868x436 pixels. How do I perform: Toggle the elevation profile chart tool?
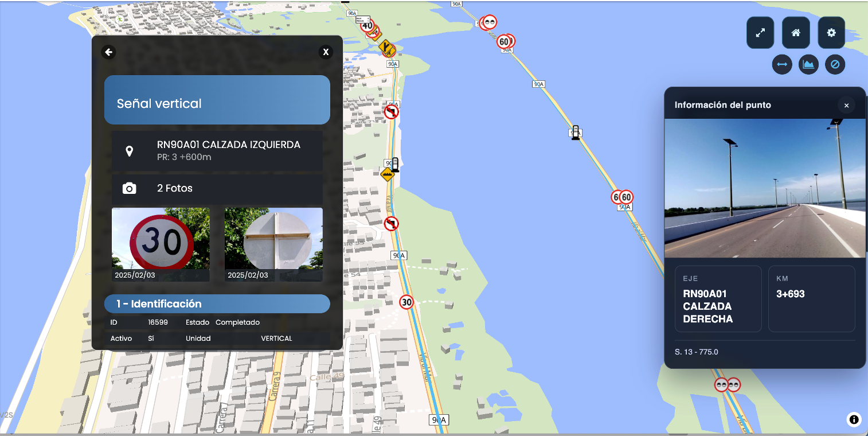pos(808,64)
